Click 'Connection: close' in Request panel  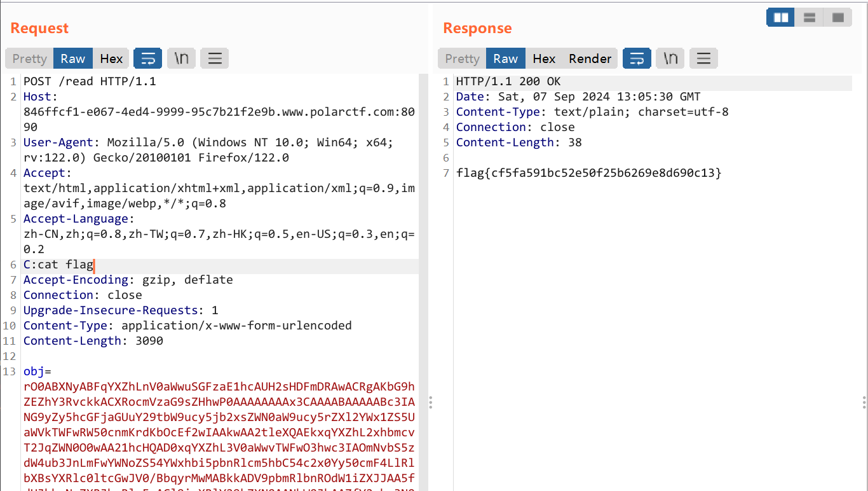tap(83, 295)
